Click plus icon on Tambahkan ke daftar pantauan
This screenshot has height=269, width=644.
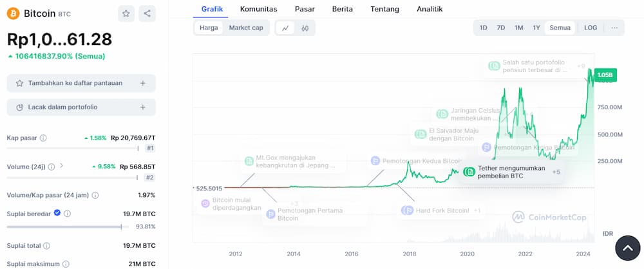[x=142, y=83]
